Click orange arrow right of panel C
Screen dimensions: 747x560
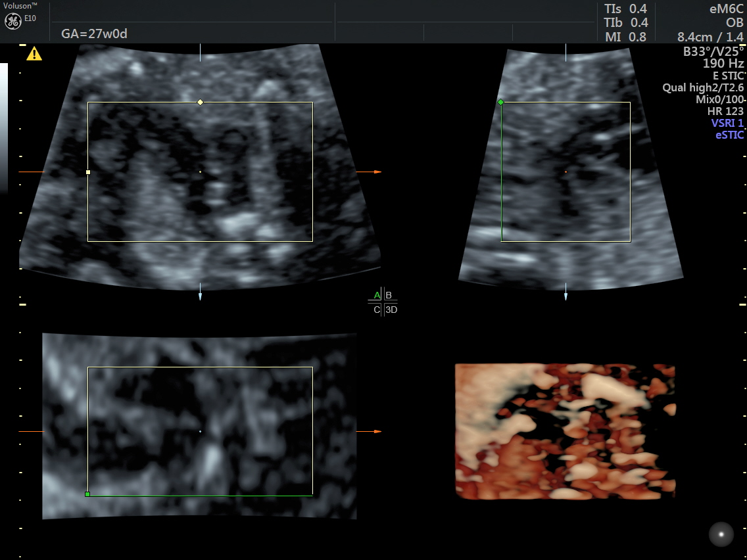coord(377,432)
